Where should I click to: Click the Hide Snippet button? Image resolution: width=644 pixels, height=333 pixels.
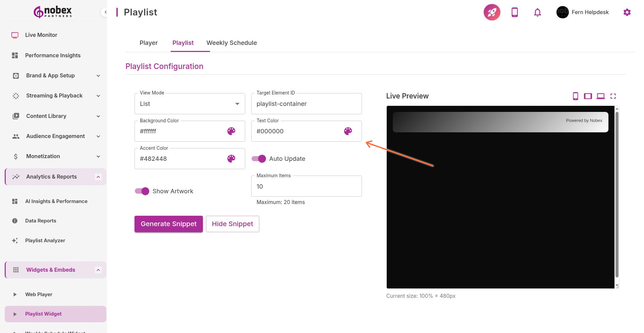click(x=232, y=224)
